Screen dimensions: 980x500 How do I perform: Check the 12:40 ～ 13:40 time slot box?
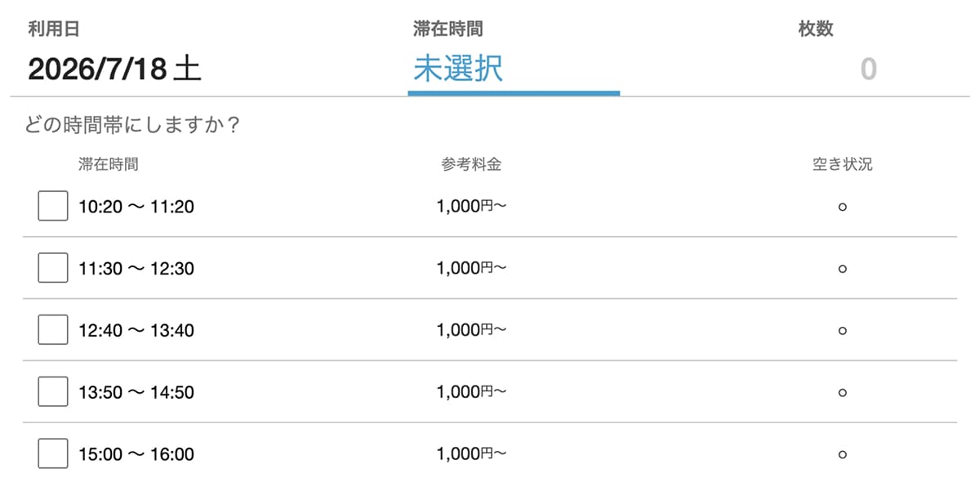click(53, 330)
